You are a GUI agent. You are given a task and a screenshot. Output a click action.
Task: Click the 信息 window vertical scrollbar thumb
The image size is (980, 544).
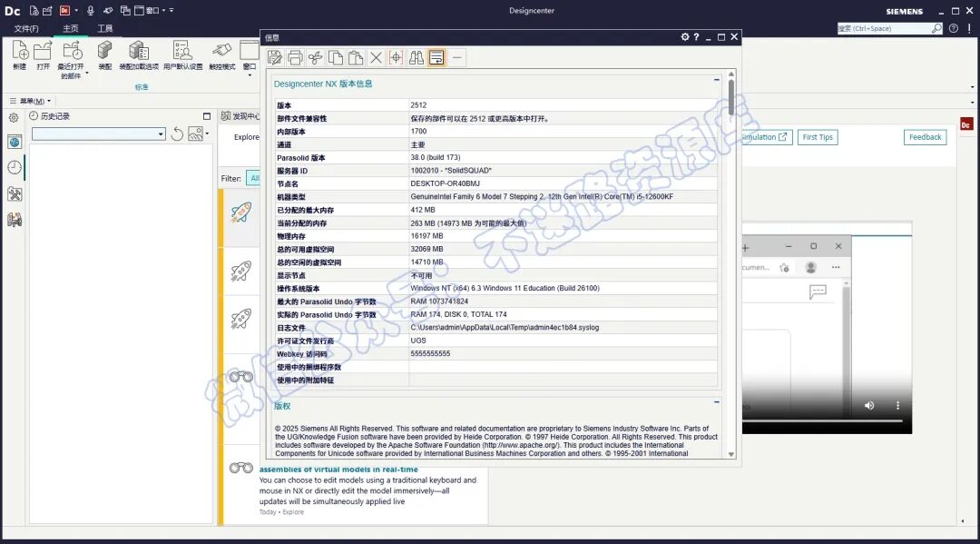coord(730,97)
